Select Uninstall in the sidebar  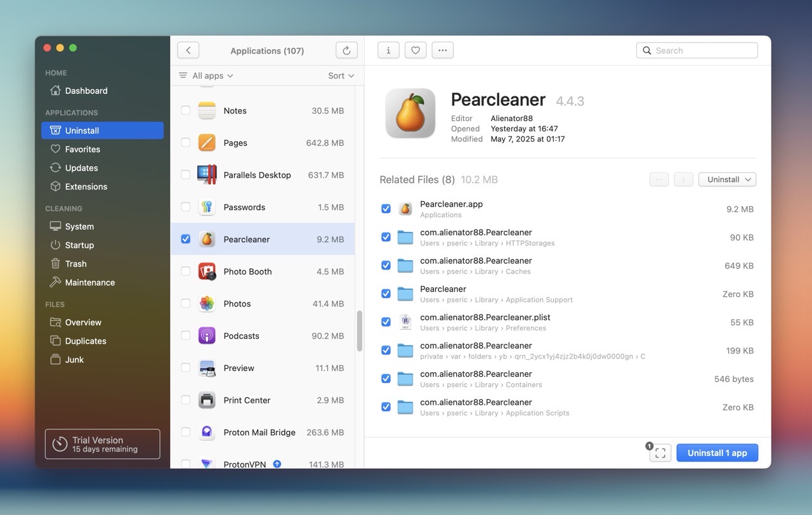(x=102, y=131)
